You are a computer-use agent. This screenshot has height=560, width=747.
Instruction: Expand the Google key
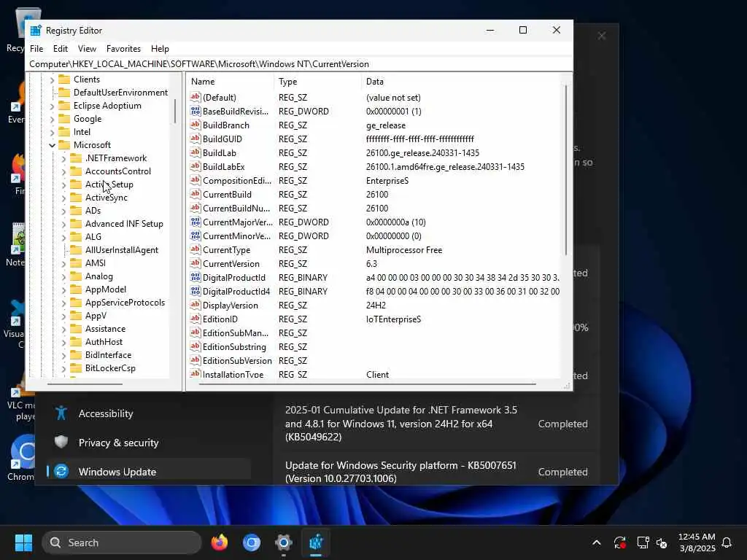(x=52, y=119)
